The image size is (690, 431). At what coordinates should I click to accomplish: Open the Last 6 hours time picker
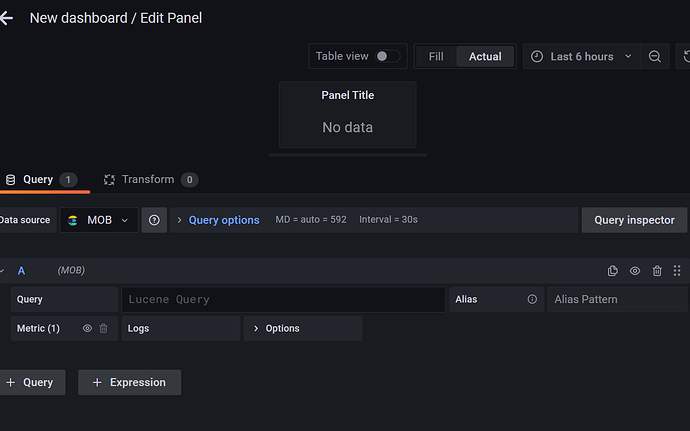582,56
